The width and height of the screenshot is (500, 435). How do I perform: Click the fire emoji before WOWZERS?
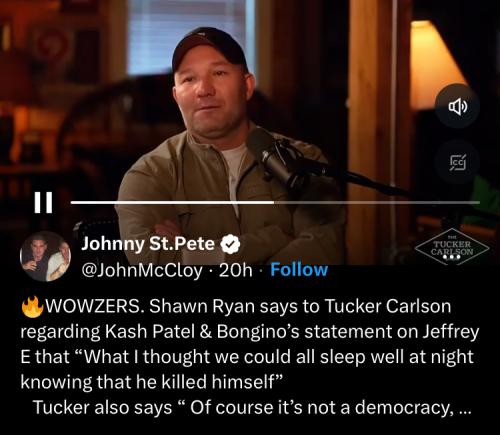(x=32, y=306)
